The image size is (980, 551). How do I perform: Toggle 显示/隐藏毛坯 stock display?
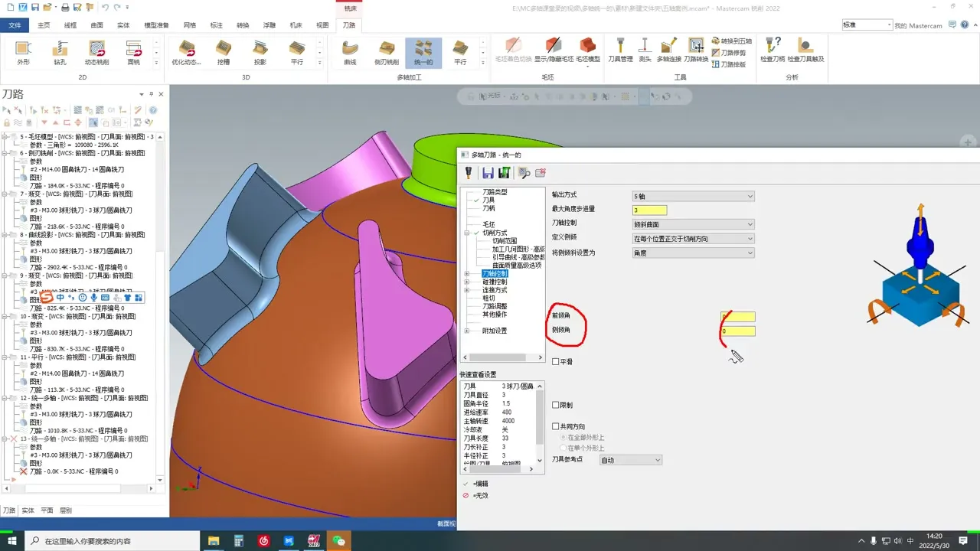554,50
